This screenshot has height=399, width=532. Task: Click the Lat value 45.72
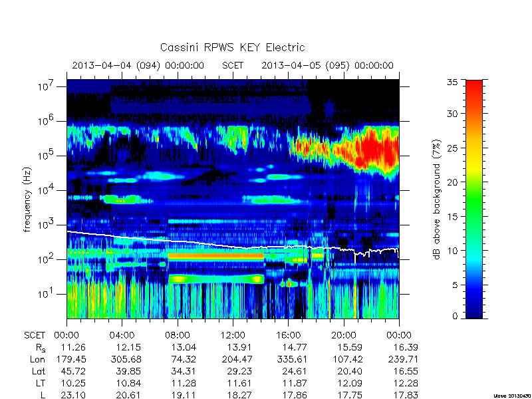pyautogui.click(x=73, y=372)
